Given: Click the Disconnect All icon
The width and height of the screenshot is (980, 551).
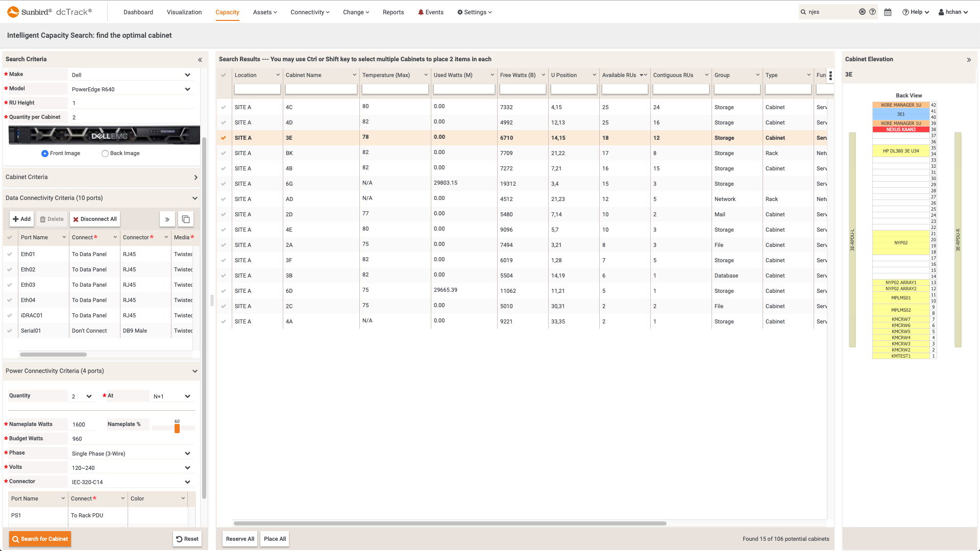Looking at the screenshot, I should pos(94,219).
